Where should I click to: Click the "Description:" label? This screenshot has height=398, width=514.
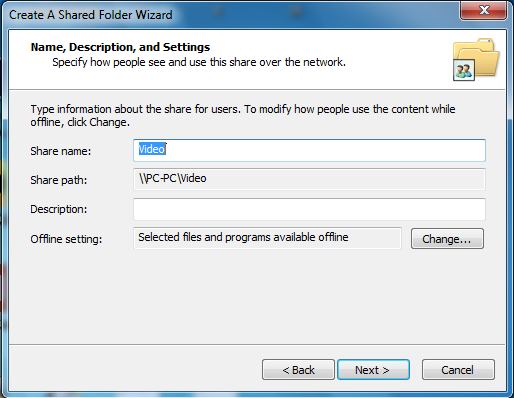(x=59, y=209)
